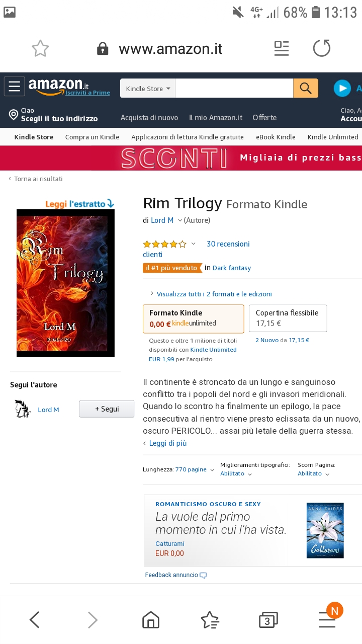Open the eBook Kindle tab
Screen dimensions: 362x644
click(276, 137)
